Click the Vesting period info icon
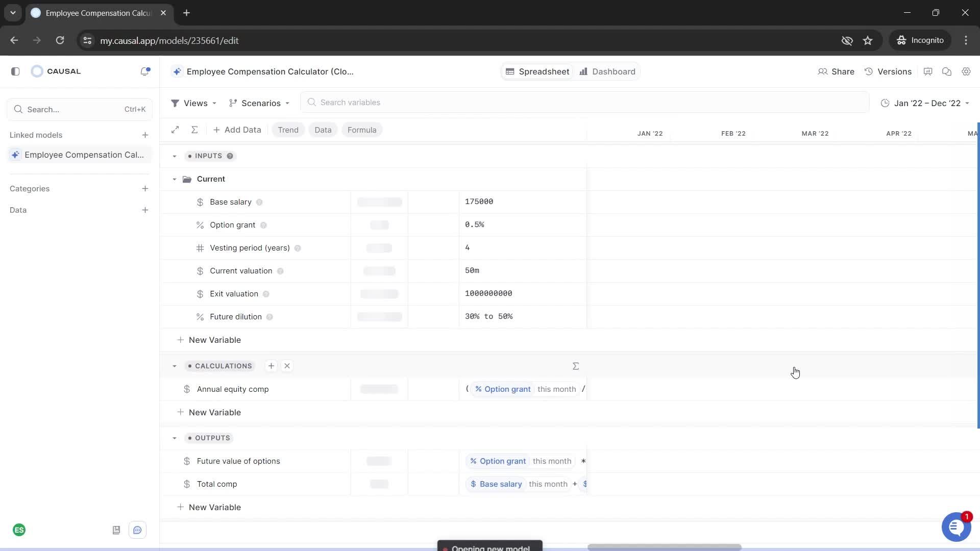 [x=298, y=248]
